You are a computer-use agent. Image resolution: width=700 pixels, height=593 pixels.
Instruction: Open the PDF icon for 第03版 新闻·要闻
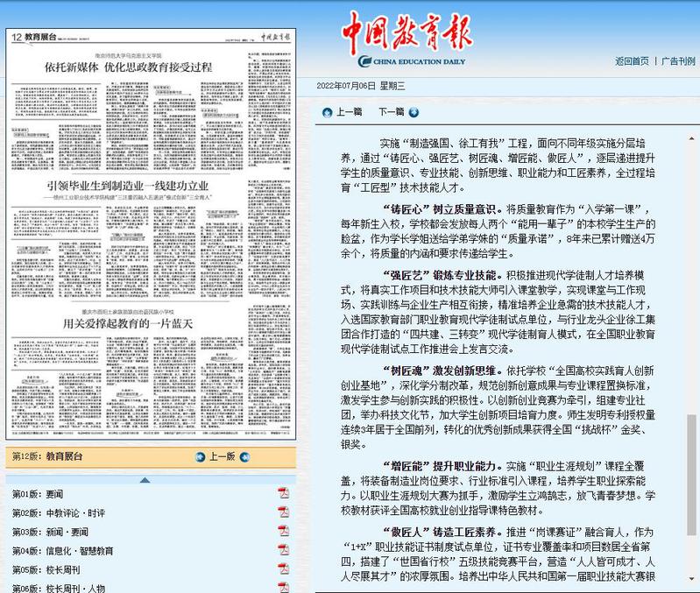[283, 533]
